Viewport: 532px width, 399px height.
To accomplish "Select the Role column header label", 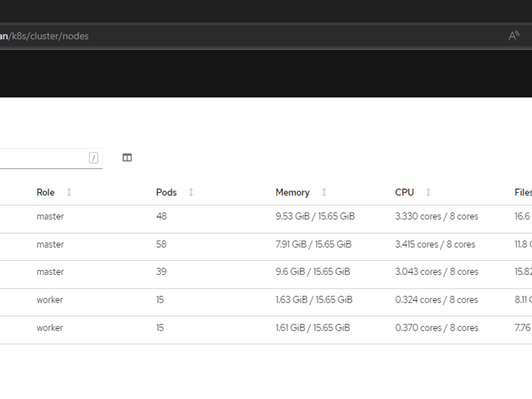I will pyautogui.click(x=46, y=193).
